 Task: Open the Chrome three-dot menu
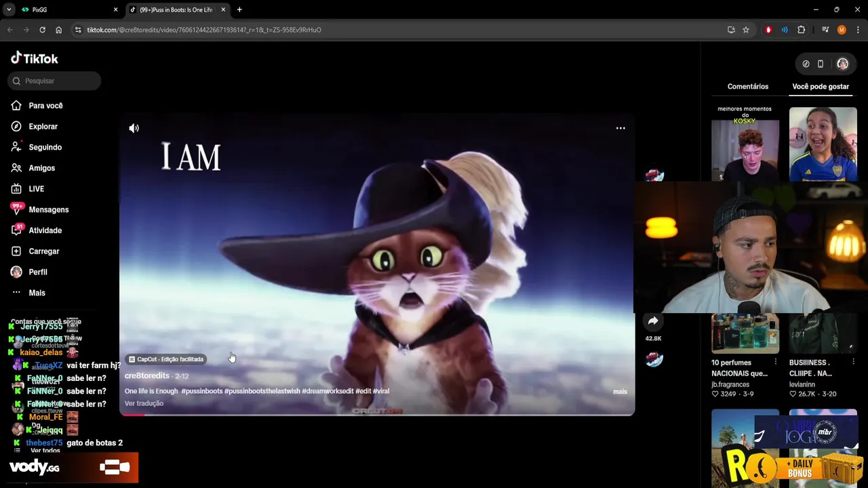[x=858, y=30]
